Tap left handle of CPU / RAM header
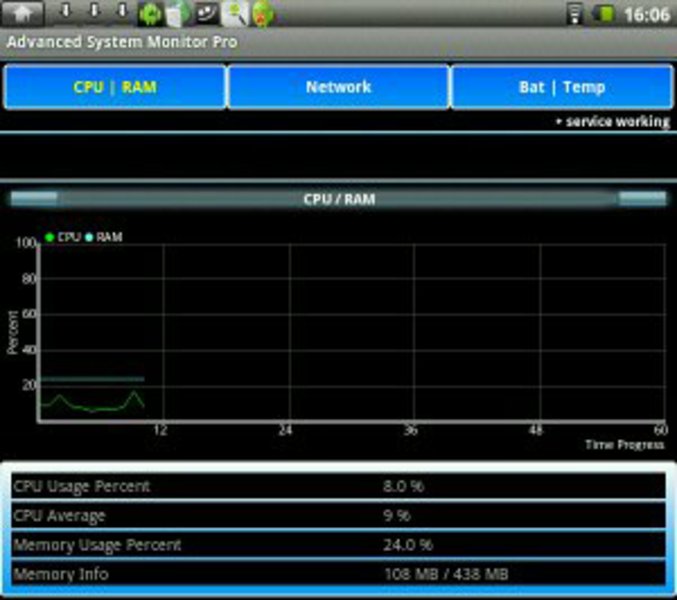This screenshot has height=600, width=677. click(x=33, y=198)
